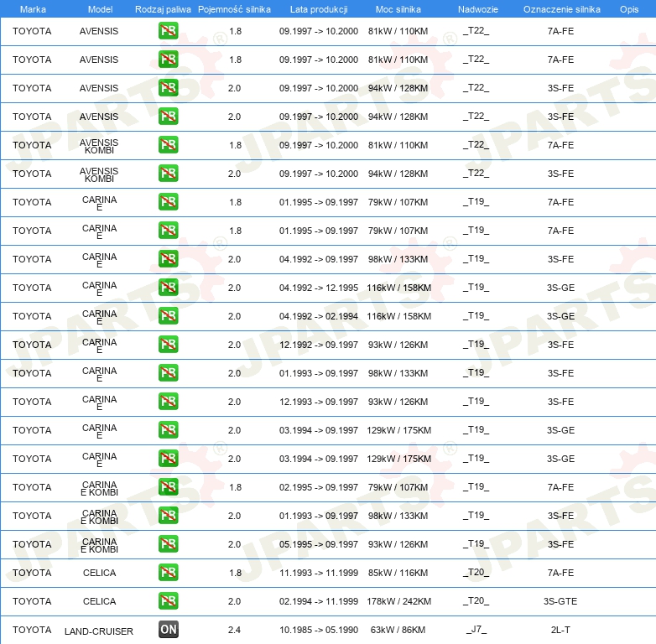The image size is (656, 644).
Task: Select the 11.1993 -> 11.1999 production years cell
Action: coord(319,573)
